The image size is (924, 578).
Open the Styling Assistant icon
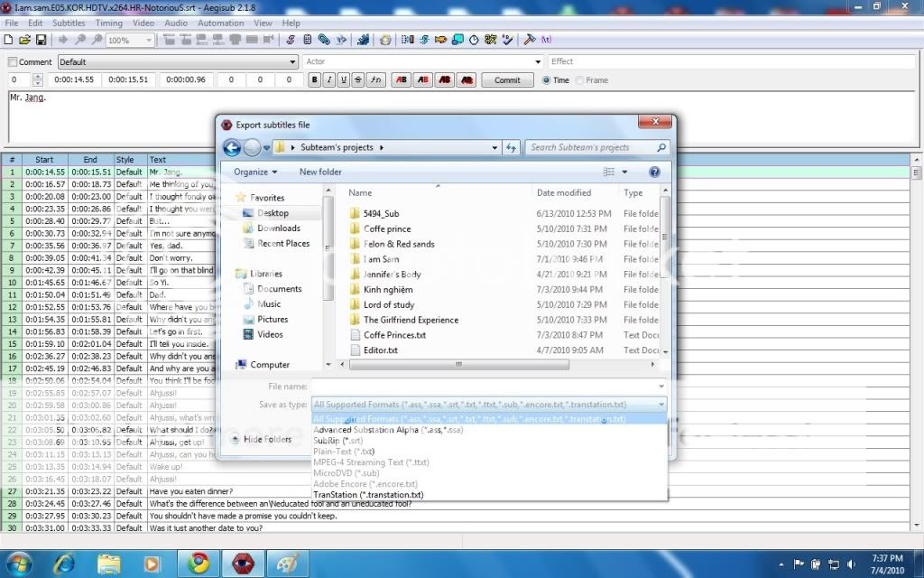pos(424,40)
